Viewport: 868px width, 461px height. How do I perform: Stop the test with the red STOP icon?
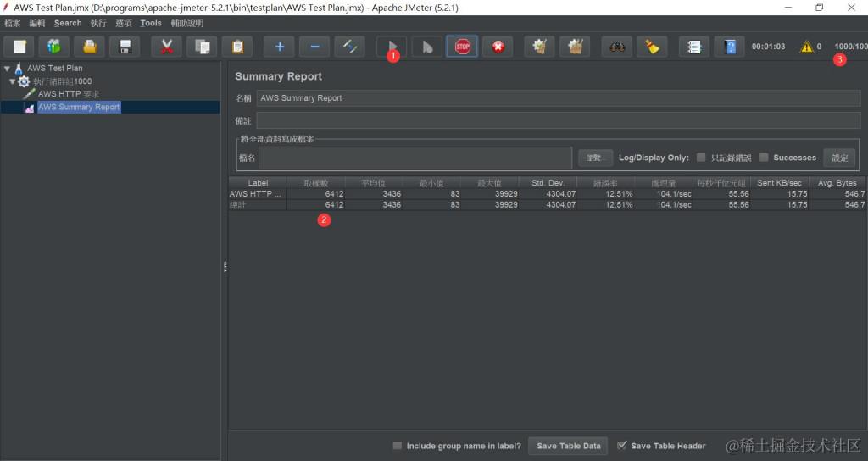(462, 47)
